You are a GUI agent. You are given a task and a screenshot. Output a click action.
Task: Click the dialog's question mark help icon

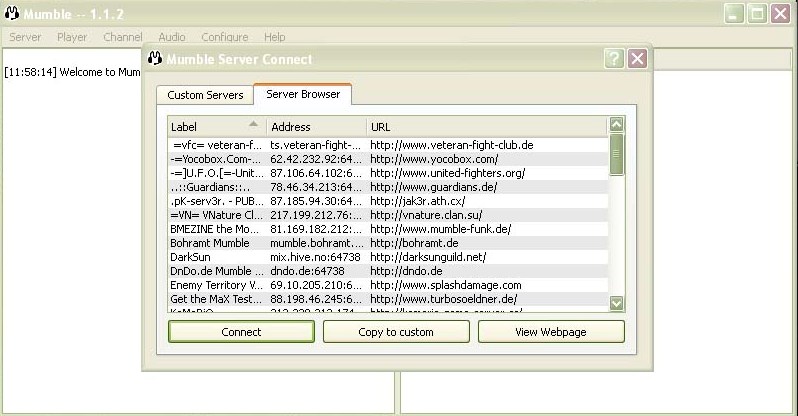(x=614, y=59)
